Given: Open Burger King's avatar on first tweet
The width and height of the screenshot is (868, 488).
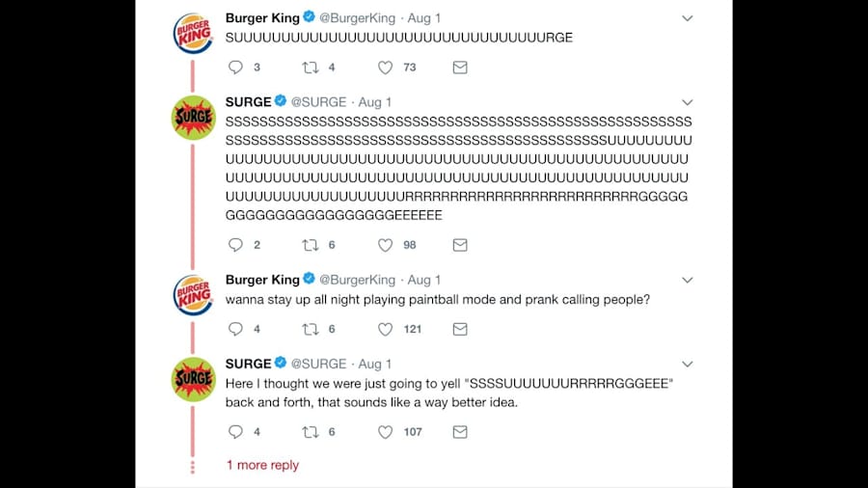Looking at the screenshot, I should [193, 33].
